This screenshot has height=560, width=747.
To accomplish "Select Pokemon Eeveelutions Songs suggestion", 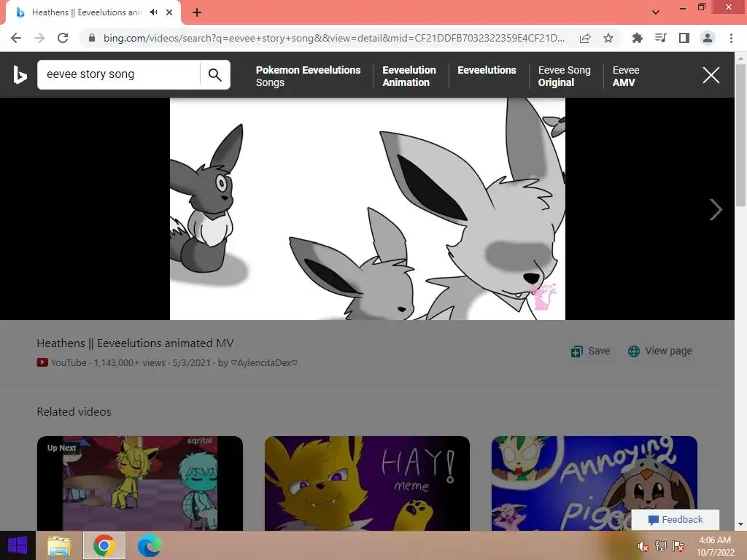I will (x=309, y=76).
